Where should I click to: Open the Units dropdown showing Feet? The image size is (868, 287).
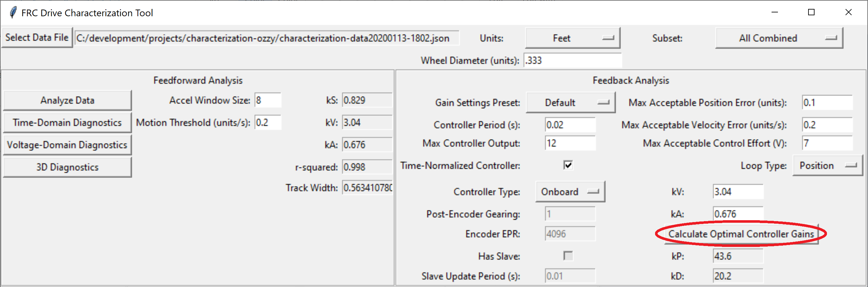click(573, 38)
